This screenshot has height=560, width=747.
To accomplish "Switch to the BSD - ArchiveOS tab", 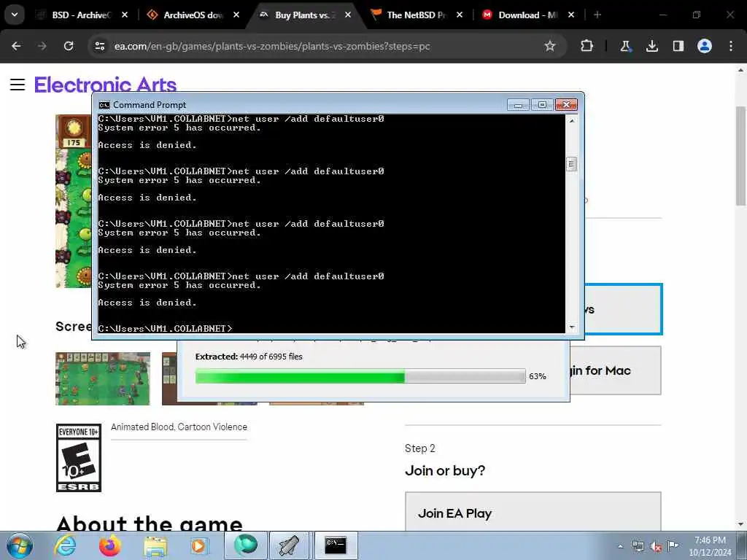I will (x=82, y=15).
